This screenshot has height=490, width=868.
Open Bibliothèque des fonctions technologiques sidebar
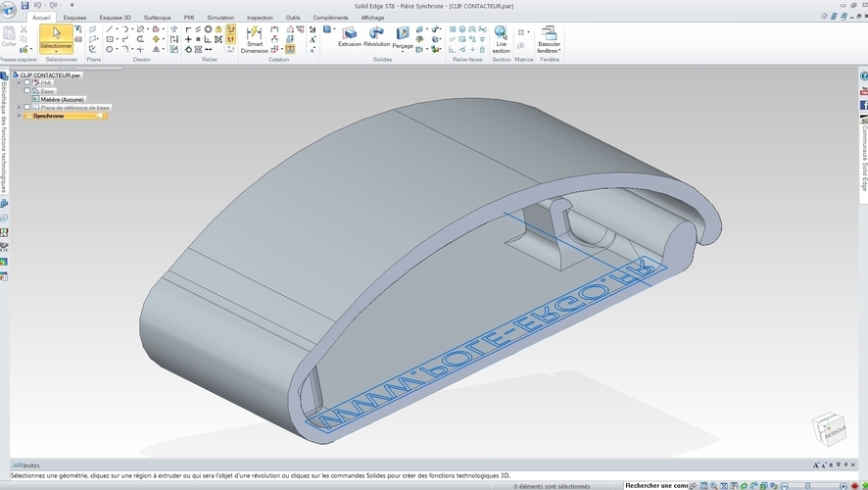(4, 133)
